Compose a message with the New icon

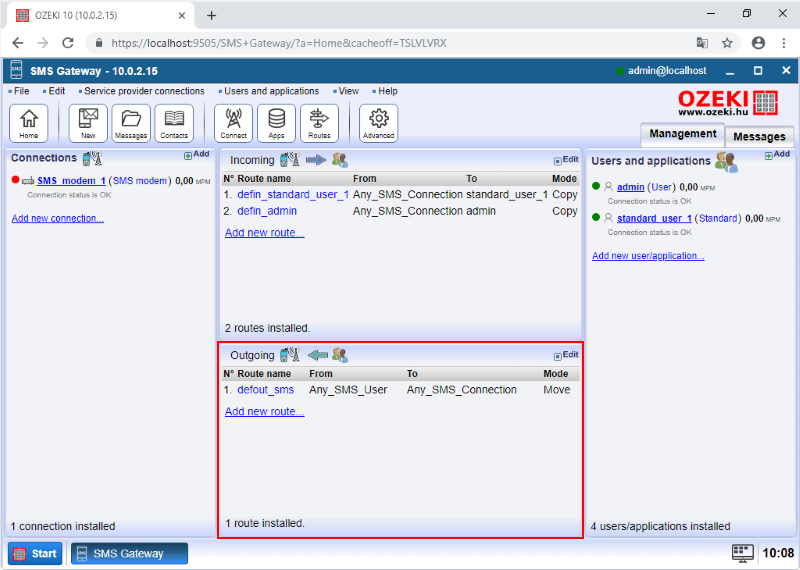pyautogui.click(x=88, y=123)
